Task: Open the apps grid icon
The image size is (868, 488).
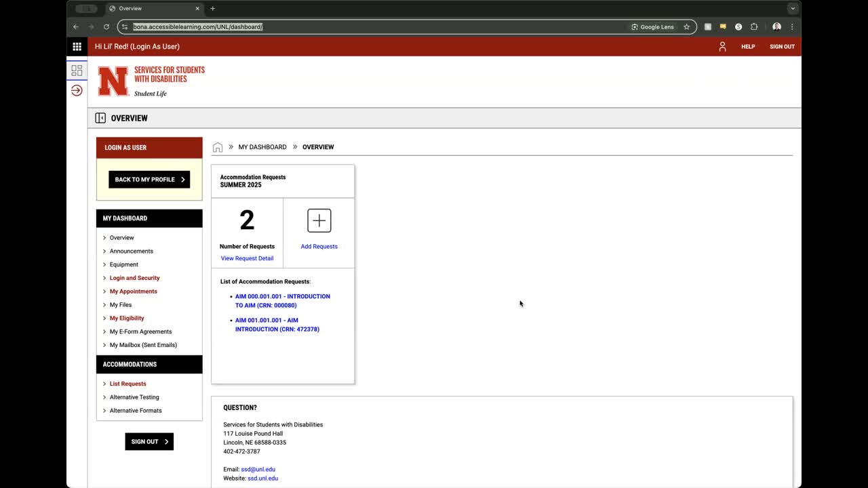Action: tap(77, 47)
